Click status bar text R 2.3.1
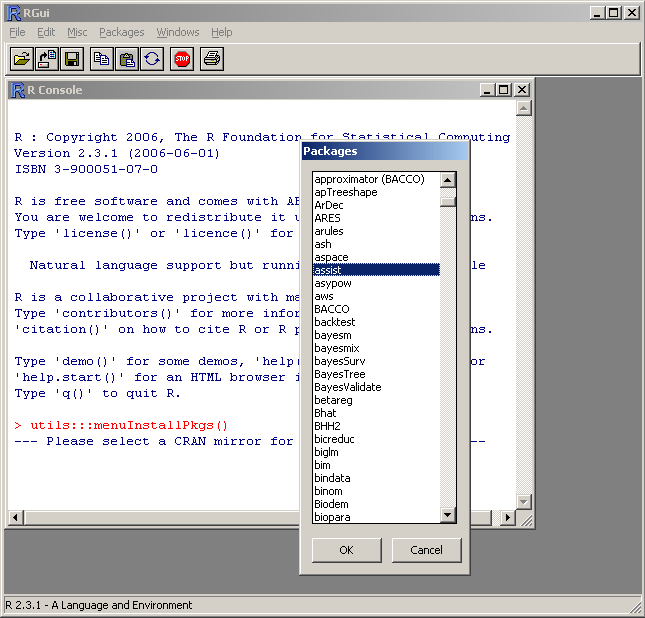 click(x=99, y=605)
